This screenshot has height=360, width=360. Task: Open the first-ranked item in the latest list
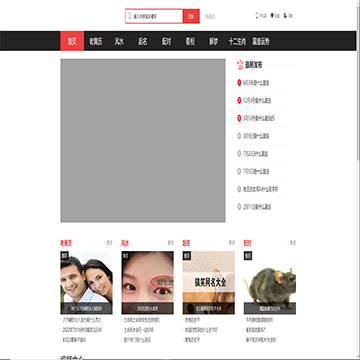[256, 83]
